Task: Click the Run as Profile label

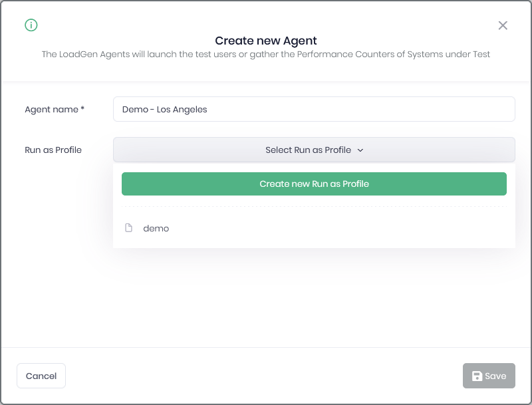Action: 53,150
